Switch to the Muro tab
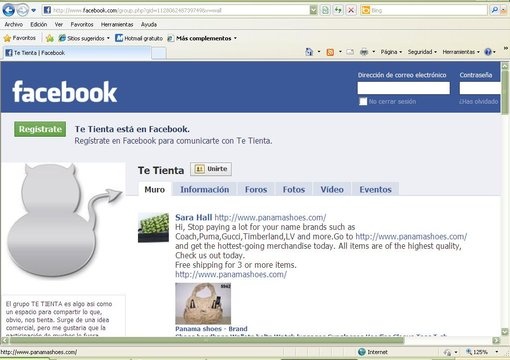The image size is (510, 360). coord(155,189)
